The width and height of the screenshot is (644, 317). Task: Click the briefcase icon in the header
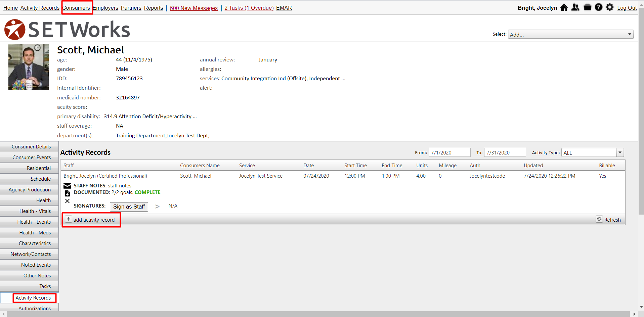coord(587,7)
